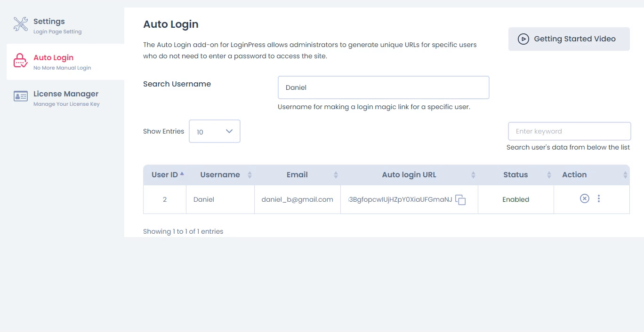Sort using the Auto login URL column arrows
Image resolution: width=644 pixels, height=332 pixels.
tap(473, 175)
